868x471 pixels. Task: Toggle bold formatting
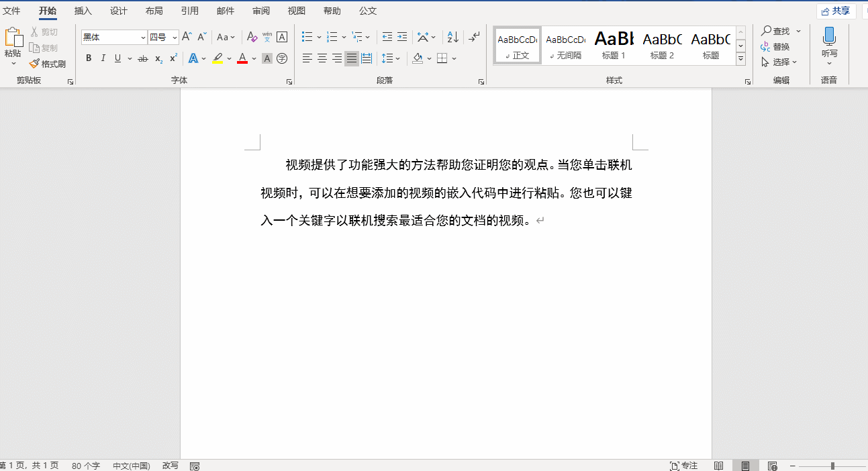(x=89, y=58)
